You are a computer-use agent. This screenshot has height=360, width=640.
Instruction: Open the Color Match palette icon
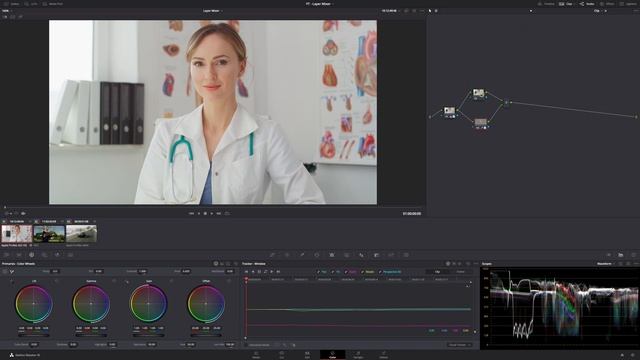tap(19, 255)
